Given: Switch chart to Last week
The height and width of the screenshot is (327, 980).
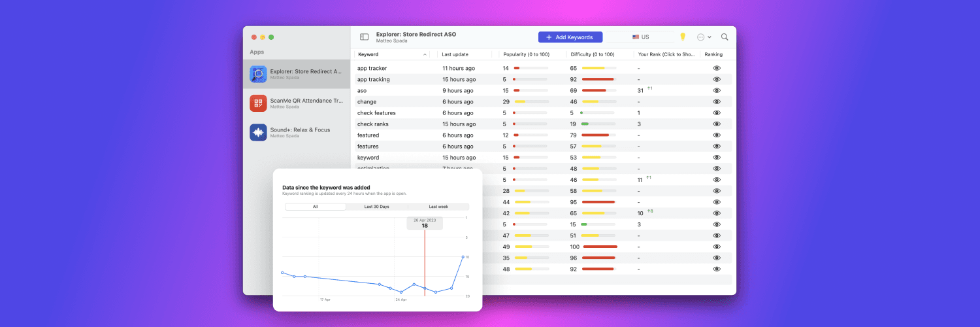Looking at the screenshot, I should click(438, 207).
